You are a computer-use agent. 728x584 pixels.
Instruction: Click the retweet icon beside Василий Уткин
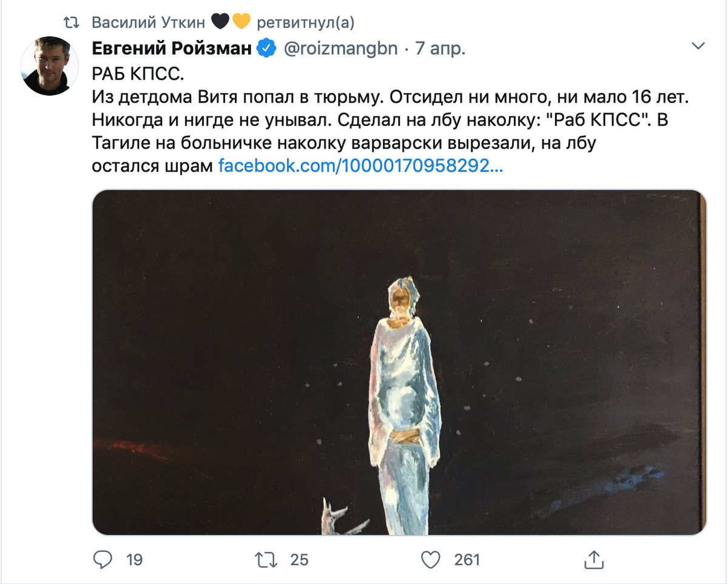73,20
